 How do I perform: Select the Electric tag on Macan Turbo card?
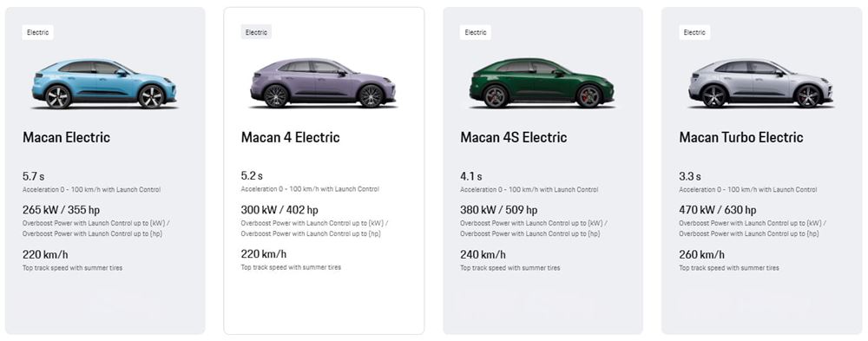pos(694,32)
